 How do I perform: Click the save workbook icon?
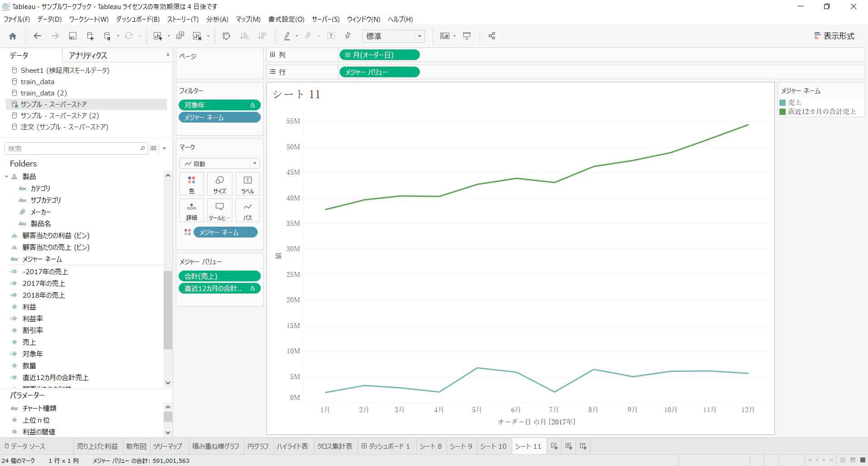point(72,36)
